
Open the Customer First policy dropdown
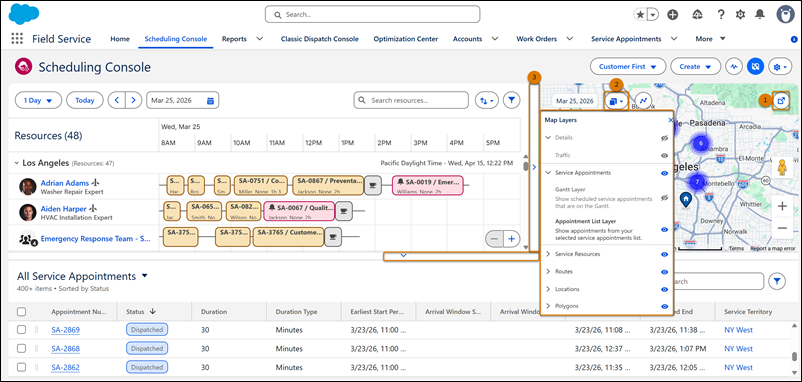(628, 66)
